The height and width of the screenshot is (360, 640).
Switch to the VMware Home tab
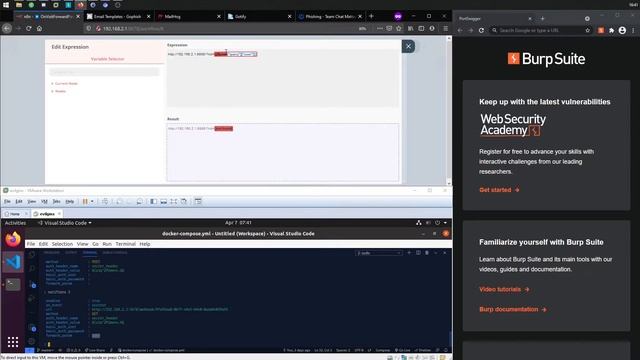coord(15,214)
